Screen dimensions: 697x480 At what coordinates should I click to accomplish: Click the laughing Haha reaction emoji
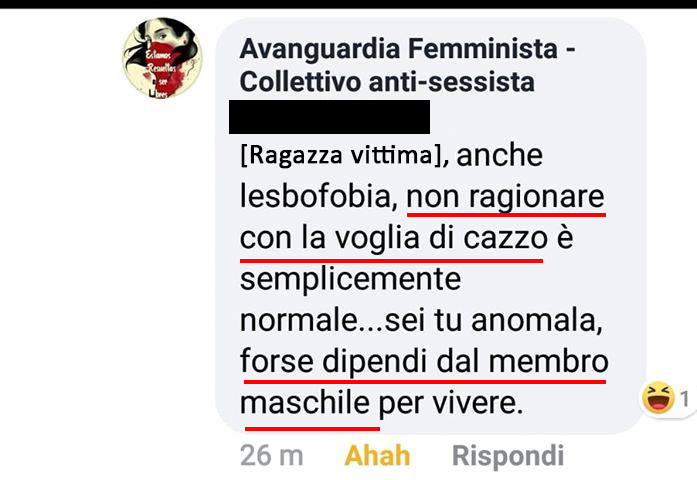coord(658,397)
